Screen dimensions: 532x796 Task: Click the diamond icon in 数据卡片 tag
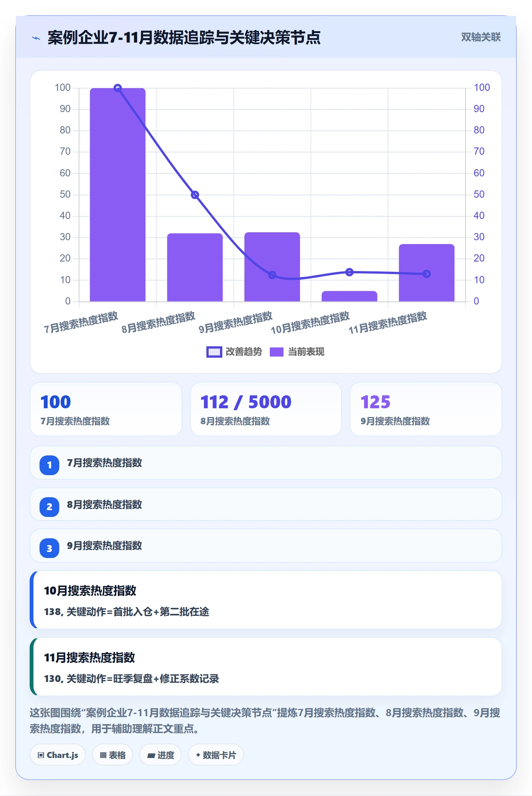coord(198,755)
